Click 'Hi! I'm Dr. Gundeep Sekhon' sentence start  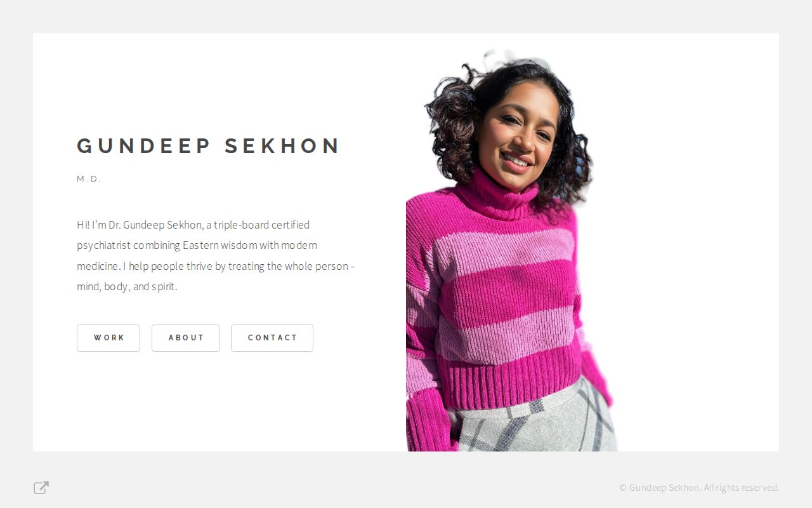click(140, 225)
